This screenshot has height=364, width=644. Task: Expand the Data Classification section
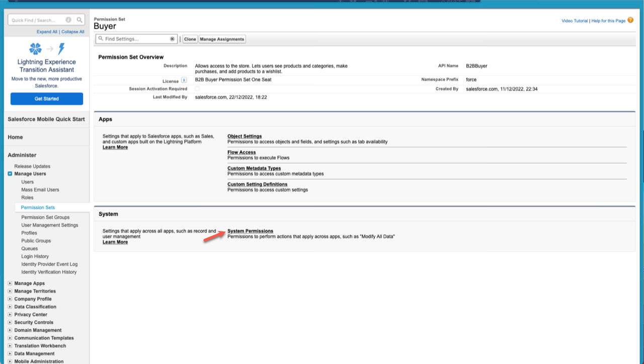coord(10,307)
